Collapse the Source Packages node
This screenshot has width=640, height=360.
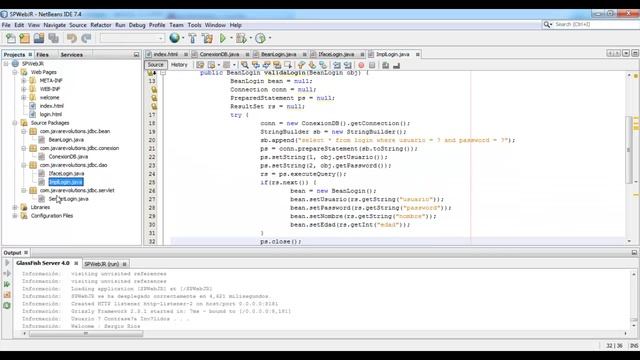click(15, 123)
